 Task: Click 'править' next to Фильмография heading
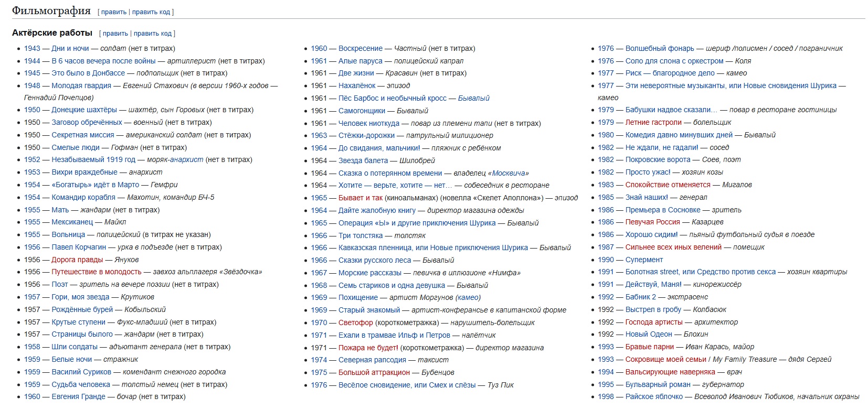point(114,12)
